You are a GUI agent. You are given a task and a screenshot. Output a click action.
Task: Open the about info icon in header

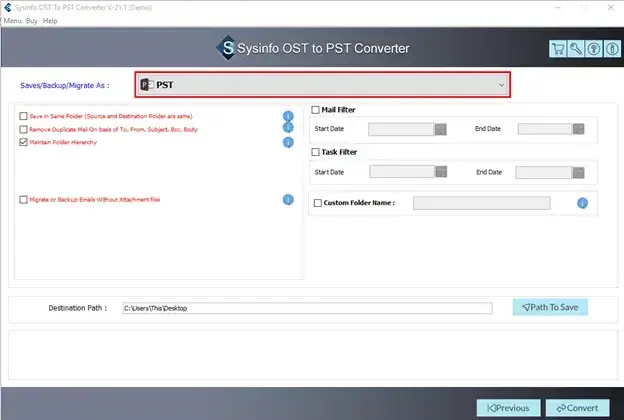click(612, 49)
